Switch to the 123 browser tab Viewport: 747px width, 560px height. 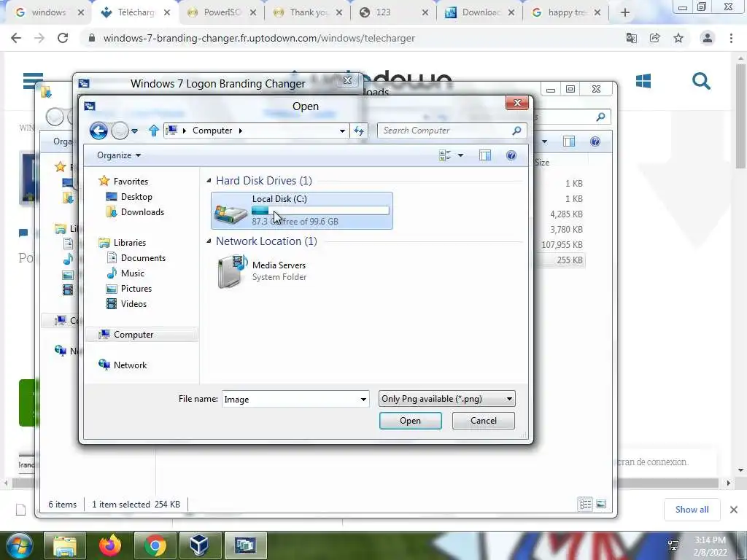point(393,12)
